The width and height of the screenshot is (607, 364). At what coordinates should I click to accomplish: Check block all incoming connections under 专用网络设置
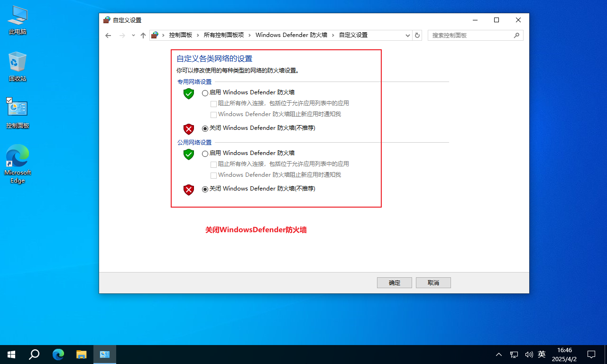tap(214, 104)
